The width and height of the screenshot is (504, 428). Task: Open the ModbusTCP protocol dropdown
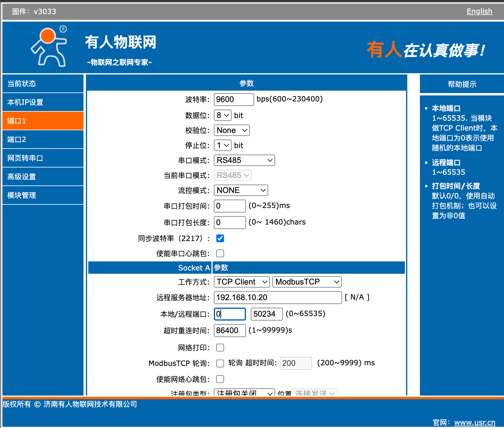[306, 282]
